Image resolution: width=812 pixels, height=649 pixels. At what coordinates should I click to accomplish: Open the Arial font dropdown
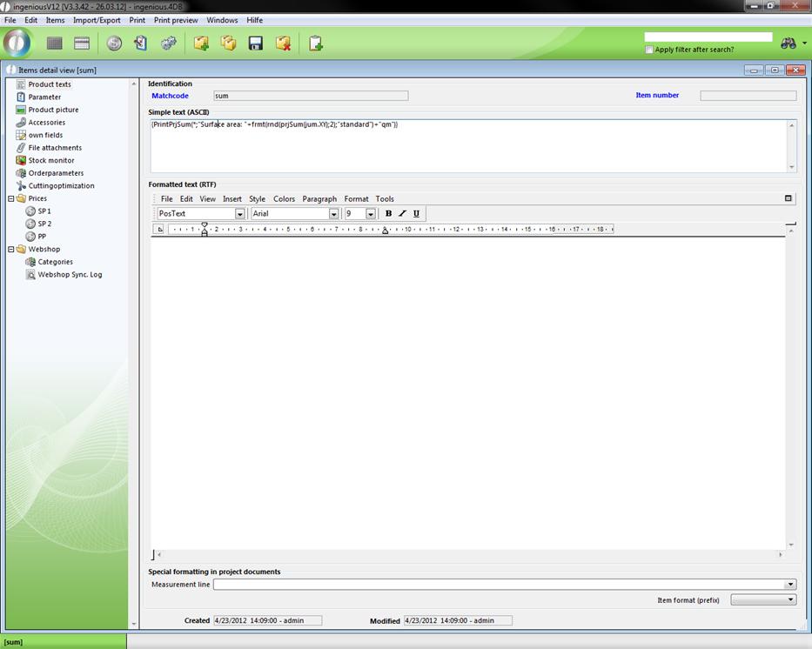click(x=333, y=214)
